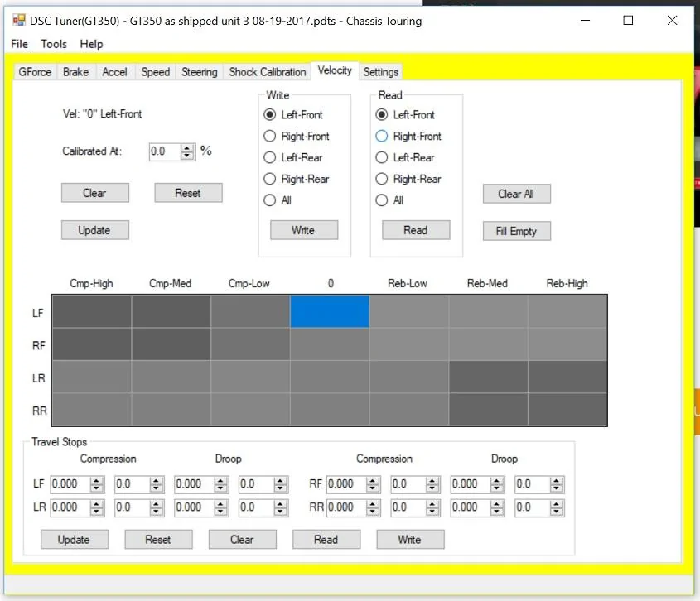Switch to the Accel tab

pos(114,72)
